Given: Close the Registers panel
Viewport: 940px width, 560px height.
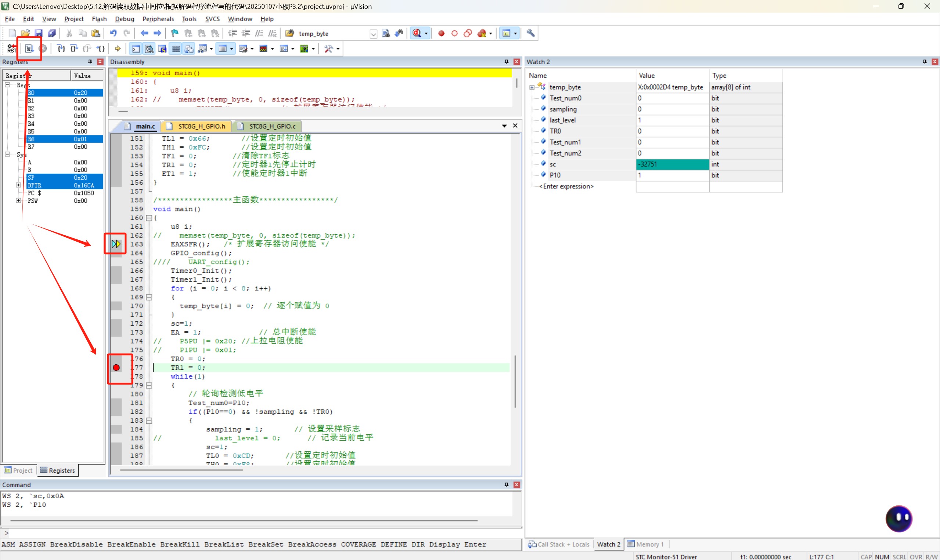Looking at the screenshot, I should 100,62.
